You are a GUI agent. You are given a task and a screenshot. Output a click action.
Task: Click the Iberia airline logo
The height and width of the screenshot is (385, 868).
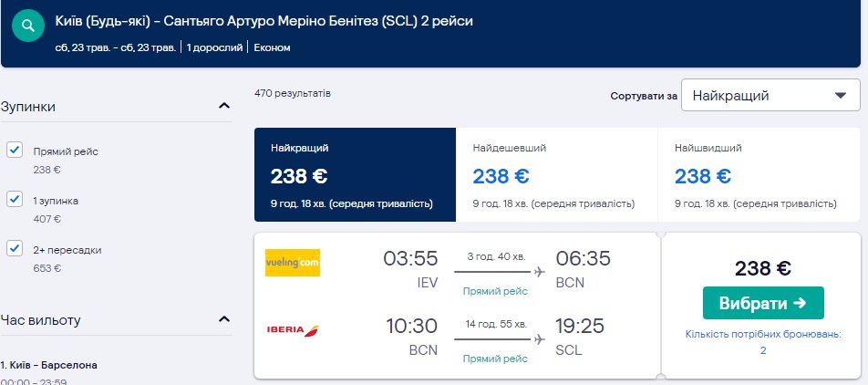(x=292, y=329)
